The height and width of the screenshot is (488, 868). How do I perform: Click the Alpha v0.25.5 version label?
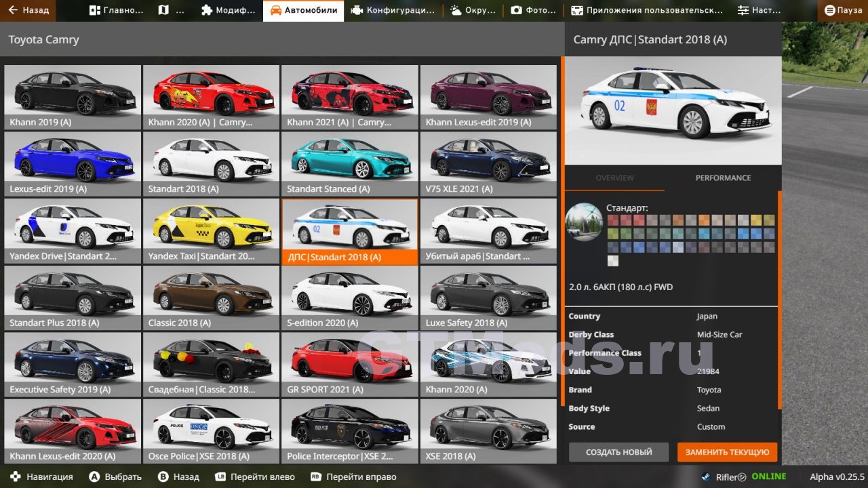(837, 476)
